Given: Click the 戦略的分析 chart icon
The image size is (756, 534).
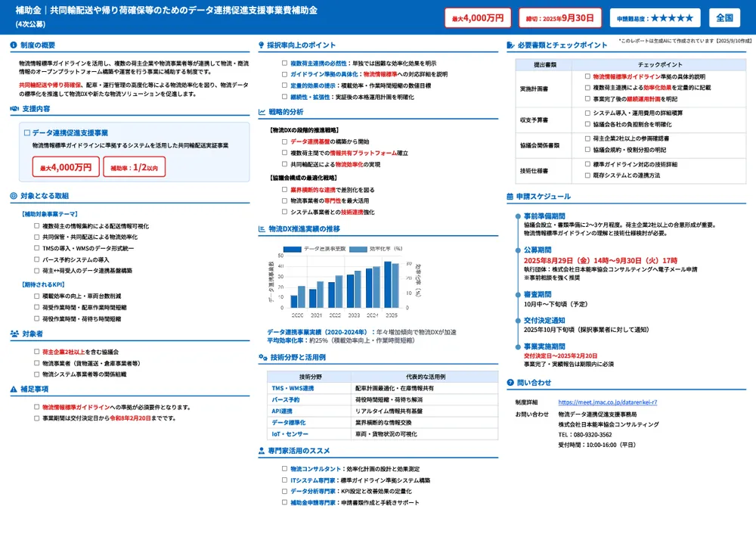Looking at the screenshot, I should [262, 111].
